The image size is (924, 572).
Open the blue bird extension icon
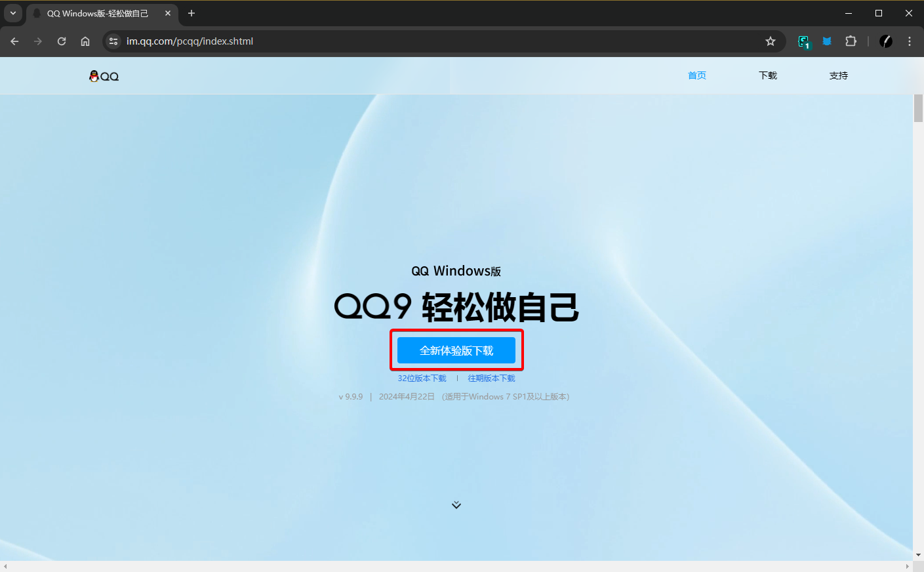827,41
